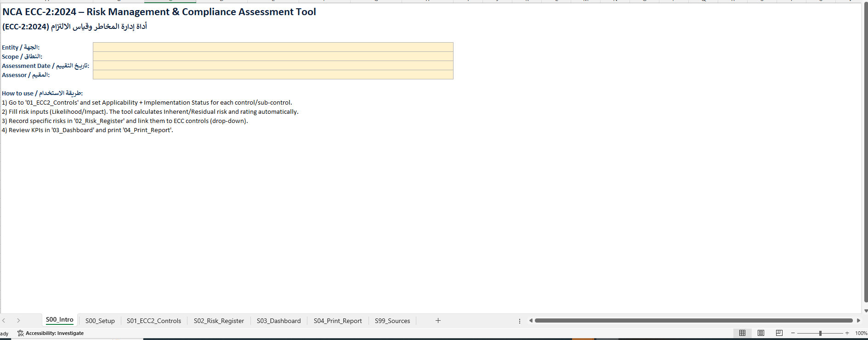Click the zoom slider handle
Viewport: 868px width, 340px height.
[x=820, y=333]
